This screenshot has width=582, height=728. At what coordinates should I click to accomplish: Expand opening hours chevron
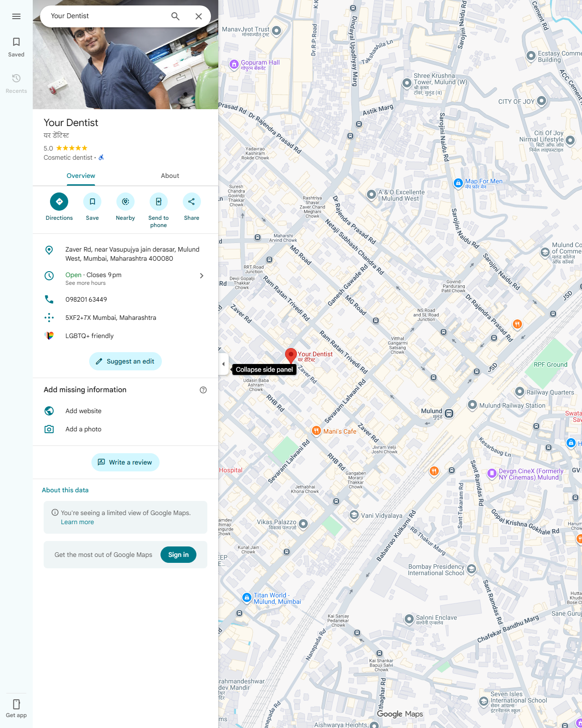click(x=202, y=276)
